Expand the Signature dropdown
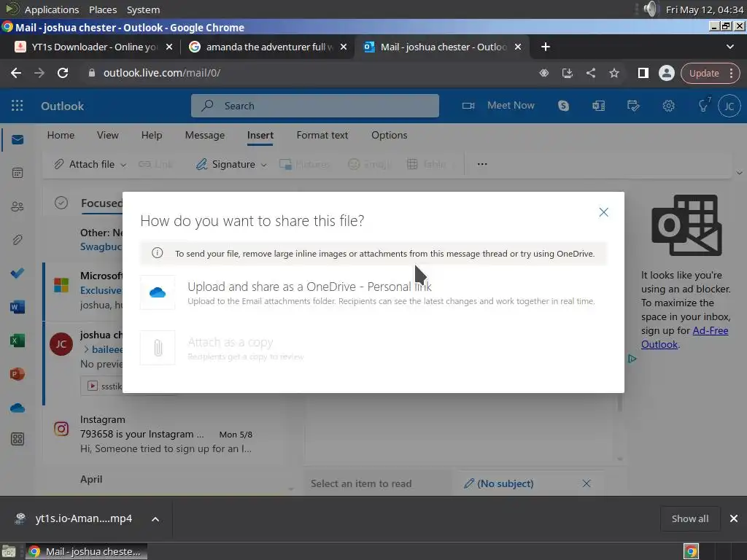Screen dimensions: 747x560 click(263, 165)
